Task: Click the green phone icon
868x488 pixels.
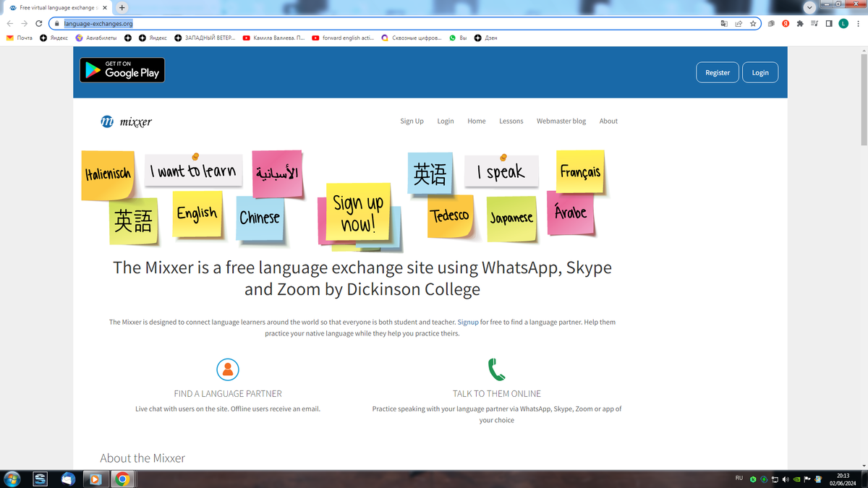Action: tap(496, 369)
